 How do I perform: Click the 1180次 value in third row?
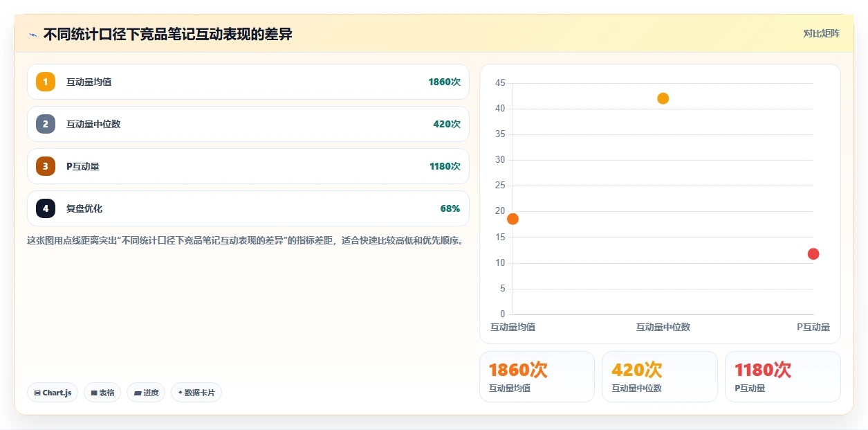pos(445,166)
